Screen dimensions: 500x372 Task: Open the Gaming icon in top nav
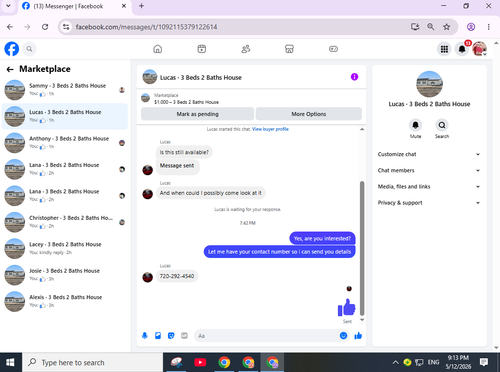[x=333, y=49]
